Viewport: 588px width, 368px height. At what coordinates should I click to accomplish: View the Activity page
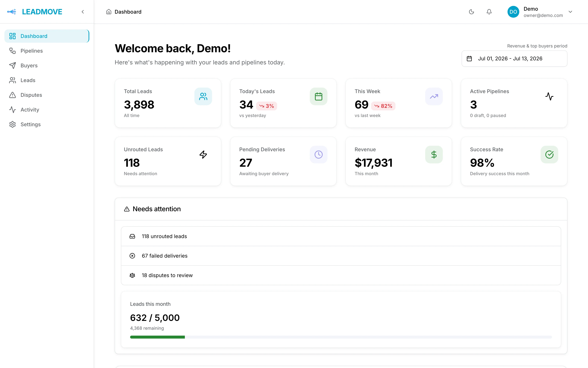click(x=47, y=109)
